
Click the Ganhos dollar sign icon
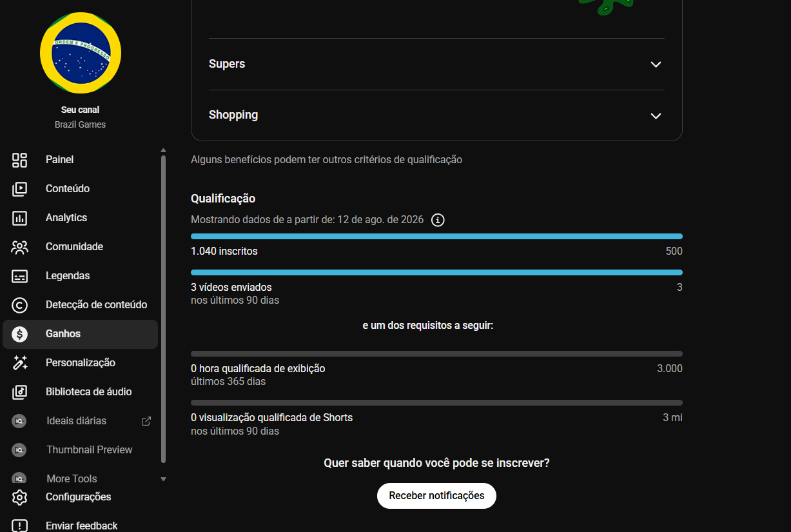20,334
